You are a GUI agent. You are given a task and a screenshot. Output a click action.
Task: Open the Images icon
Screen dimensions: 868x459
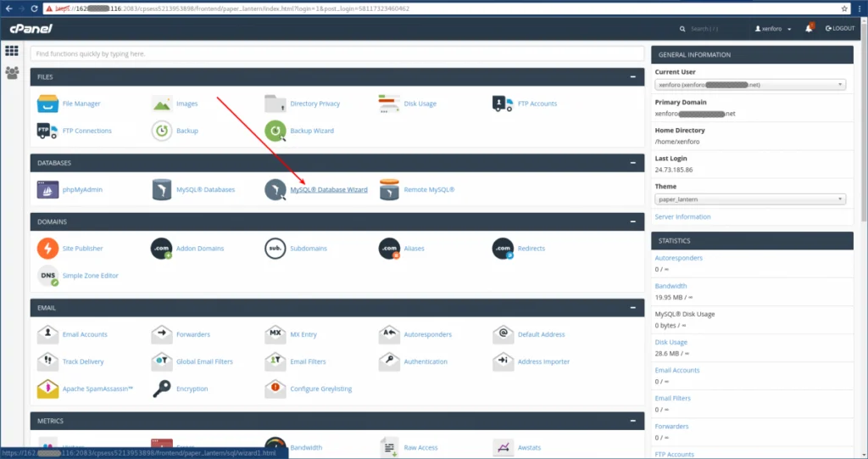(x=162, y=104)
